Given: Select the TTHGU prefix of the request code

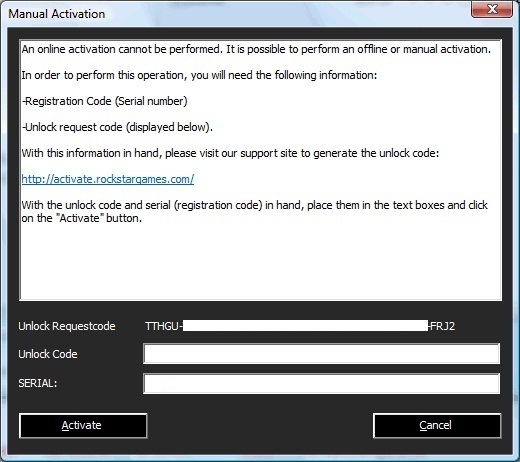Looking at the screenshot, I should pos(162,326).
